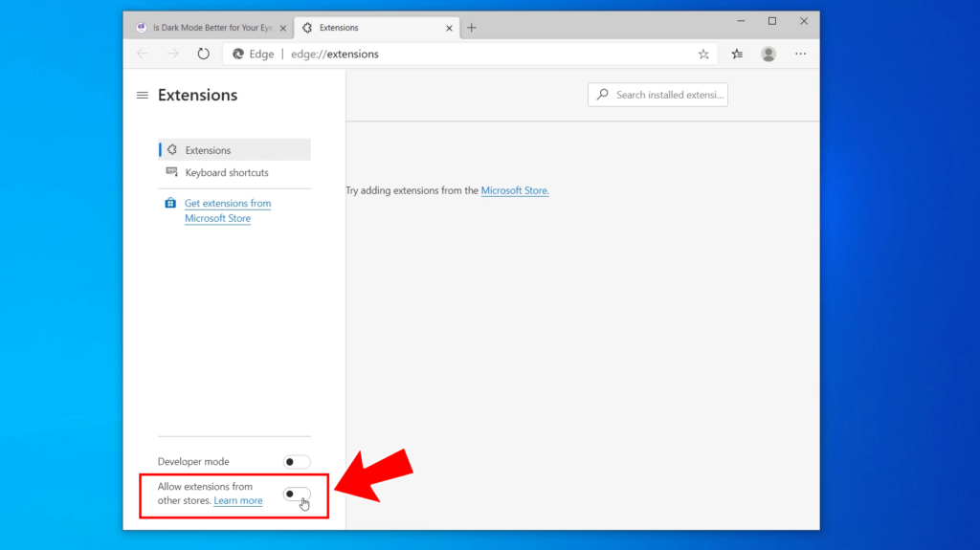Open the user profile avatar
Image resolution: width=980 pixels, height=550 pixels.
(x=768, y=54)
